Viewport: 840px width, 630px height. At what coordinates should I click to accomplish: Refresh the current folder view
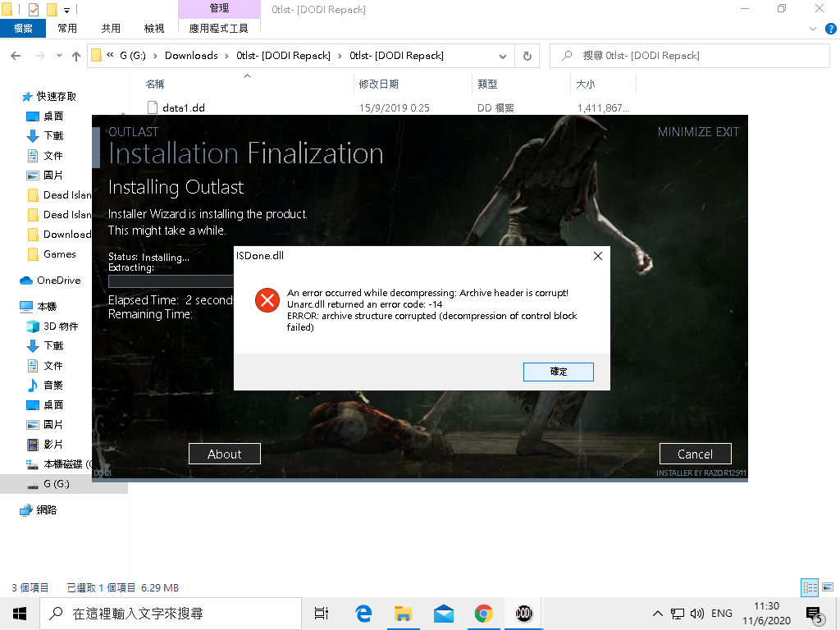click(527, 56)
